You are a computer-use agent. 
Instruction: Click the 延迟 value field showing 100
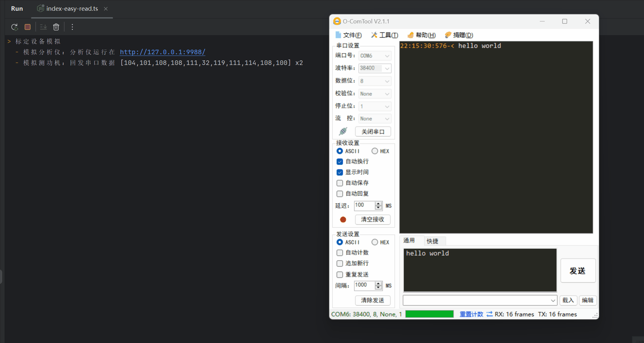click(364, 206)
